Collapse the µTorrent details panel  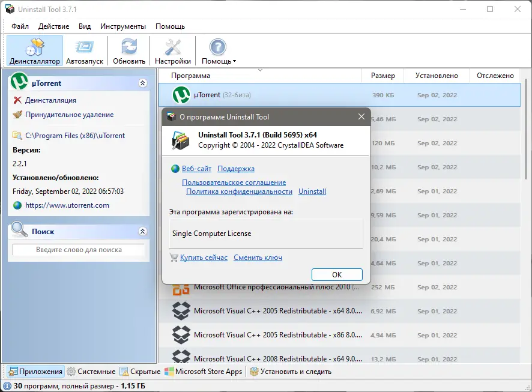142,83
